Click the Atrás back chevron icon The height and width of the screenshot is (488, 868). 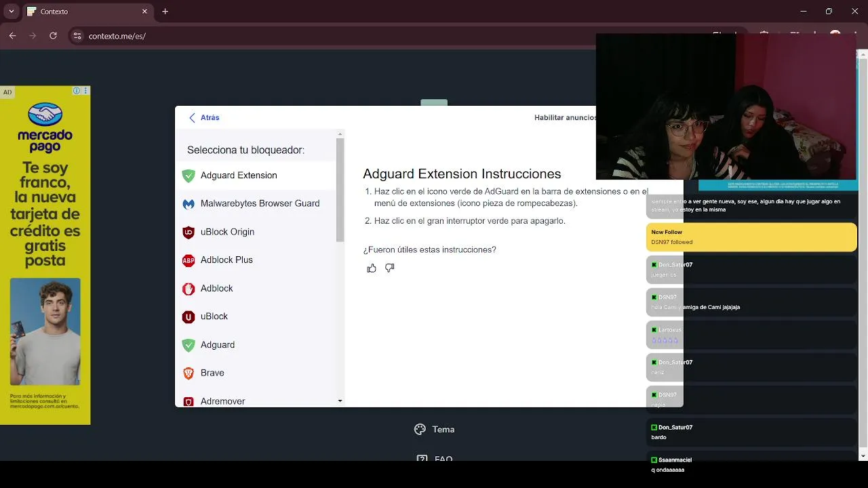(192, 118)
